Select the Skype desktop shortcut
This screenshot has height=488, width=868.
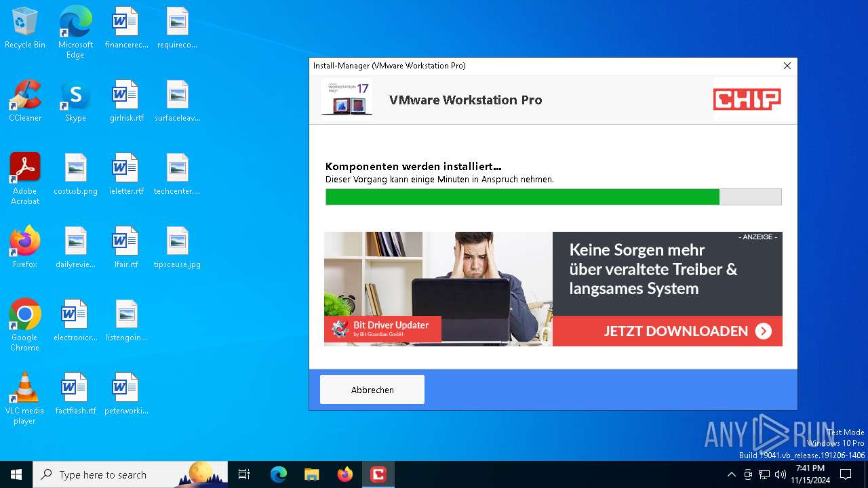click(75, 102)
